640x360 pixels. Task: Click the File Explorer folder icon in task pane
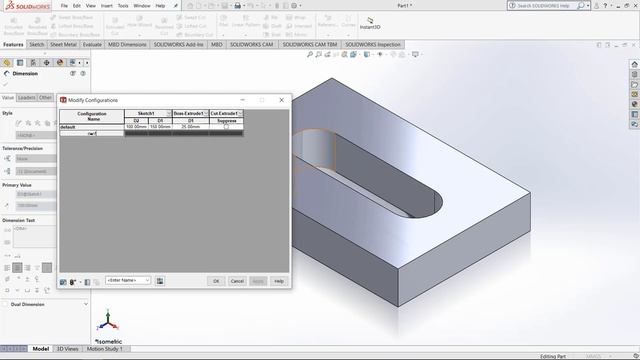coord(634,84)
